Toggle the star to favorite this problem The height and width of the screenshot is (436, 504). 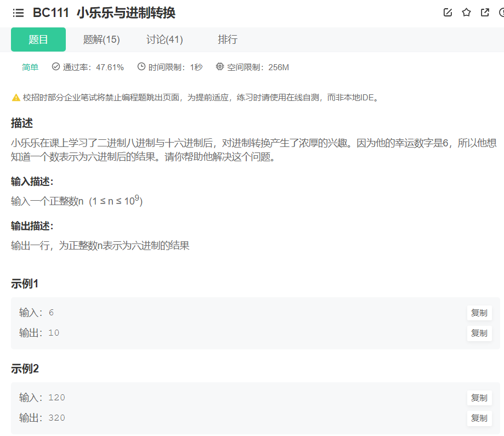click(x=466, y=12)
